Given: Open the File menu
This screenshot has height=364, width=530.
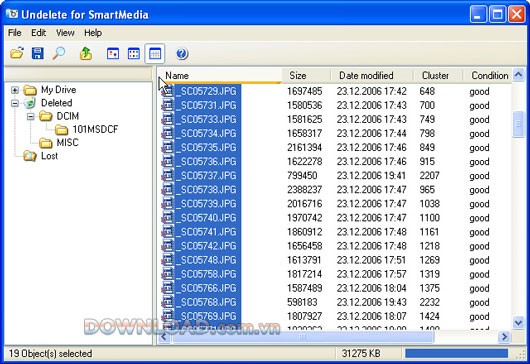Looking at the screenshot, I should pyautogui.click(x=15, y=33).
